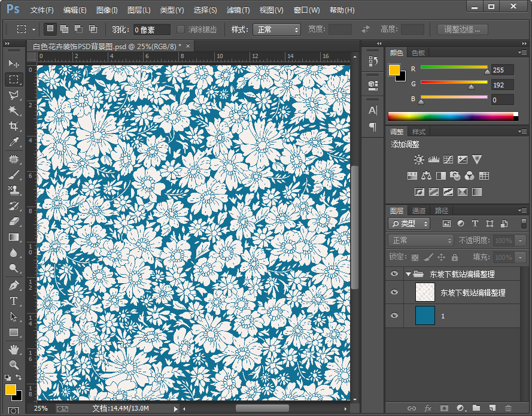Open the layer filter 类型 dropdown

click(409, 223)
